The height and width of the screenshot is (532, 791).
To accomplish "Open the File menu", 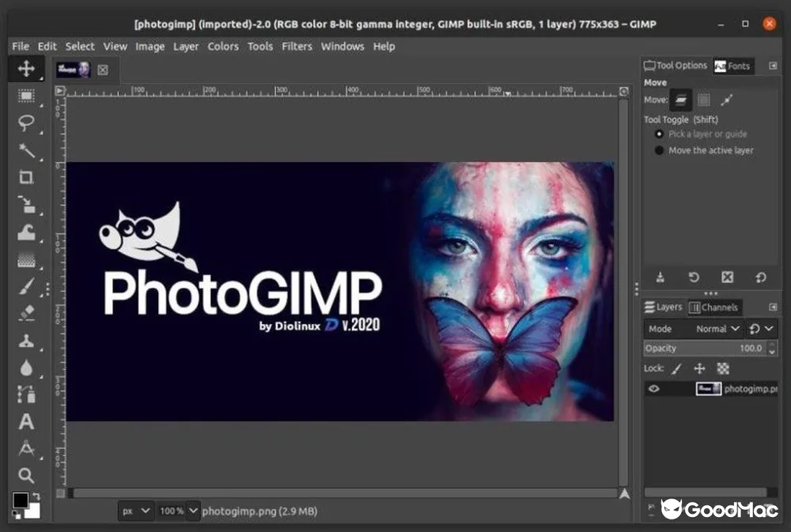I will point(21,47).
